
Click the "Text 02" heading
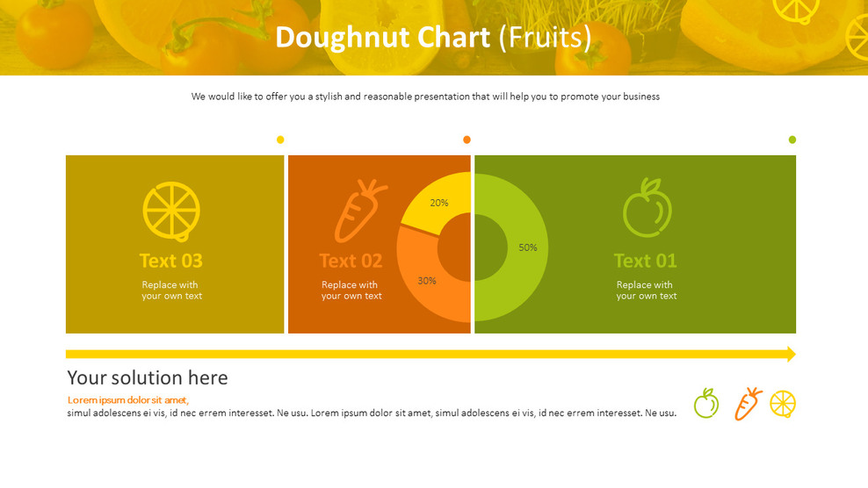pos(351,261)
